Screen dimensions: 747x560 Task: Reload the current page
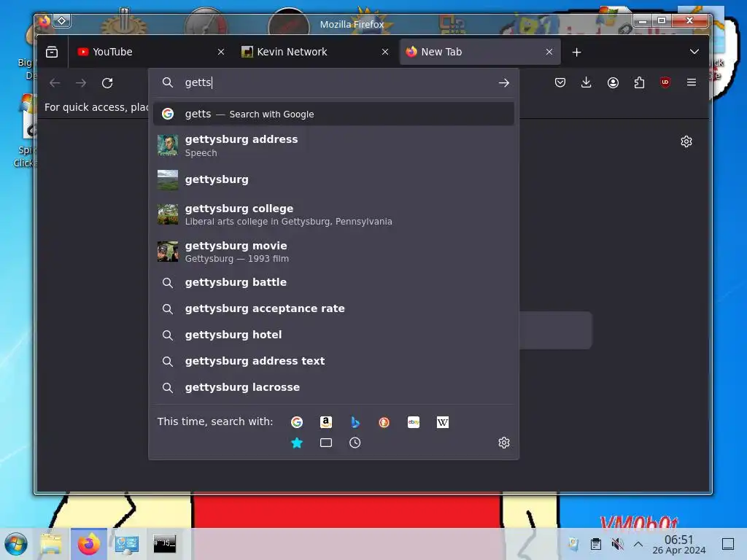pyautogui.click(x=107, y=83)
